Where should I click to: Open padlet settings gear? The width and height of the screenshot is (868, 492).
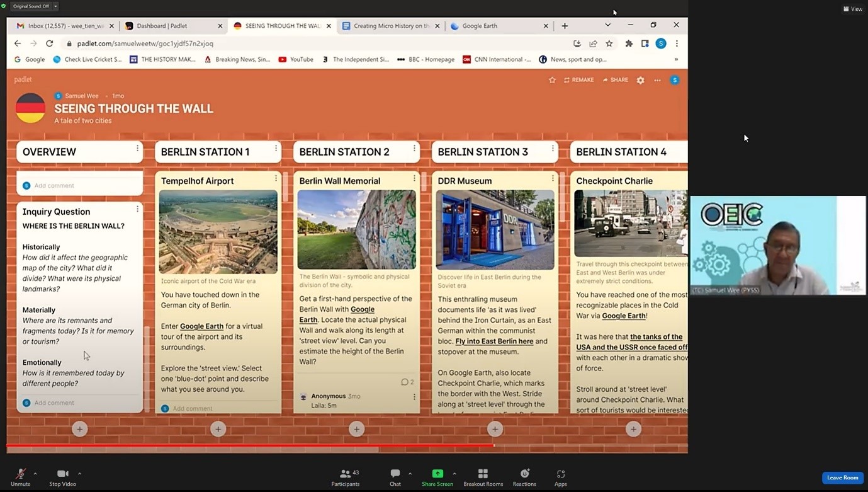coord(640,80)
